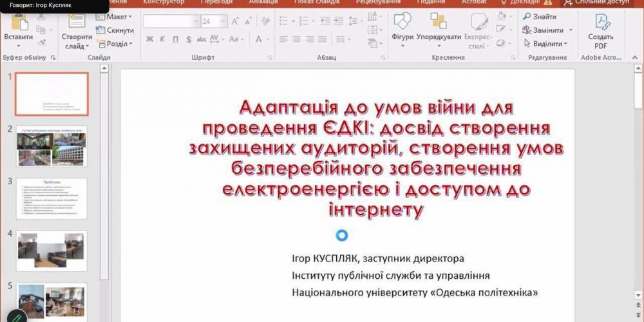Click the Increase Font Size icon

pos(235,21)
